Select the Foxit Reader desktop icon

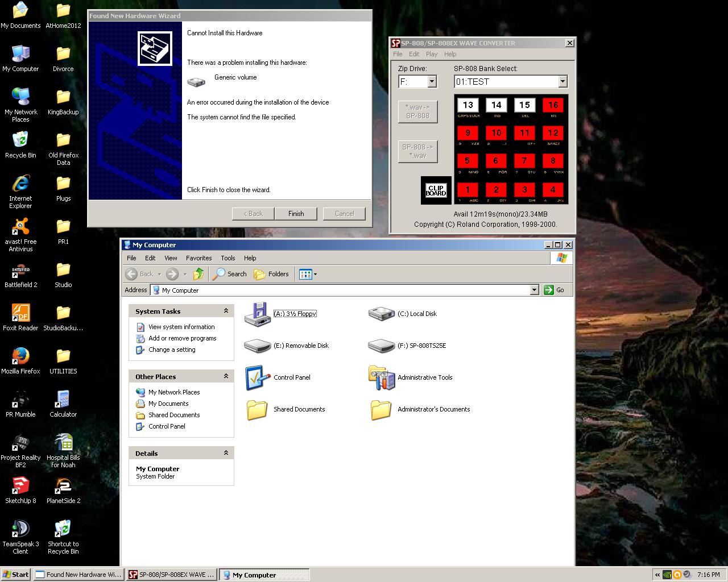click(x=20, y=313)
